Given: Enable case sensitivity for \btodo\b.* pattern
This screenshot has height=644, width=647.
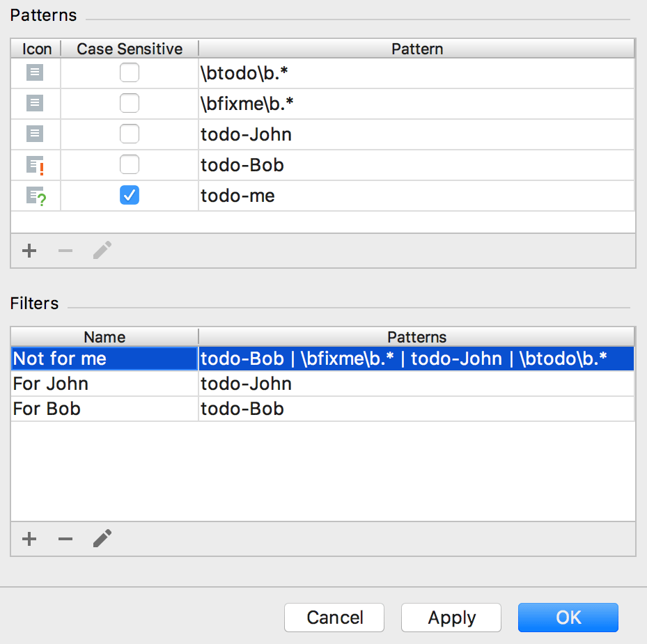Looking at the screenshot, I should tap(130, 72).
